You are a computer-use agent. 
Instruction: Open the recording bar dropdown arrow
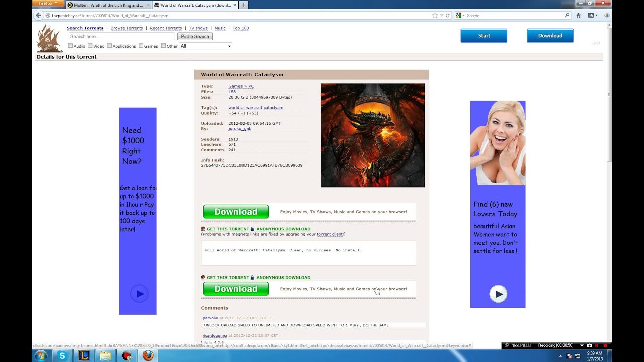tap(582, 345)
